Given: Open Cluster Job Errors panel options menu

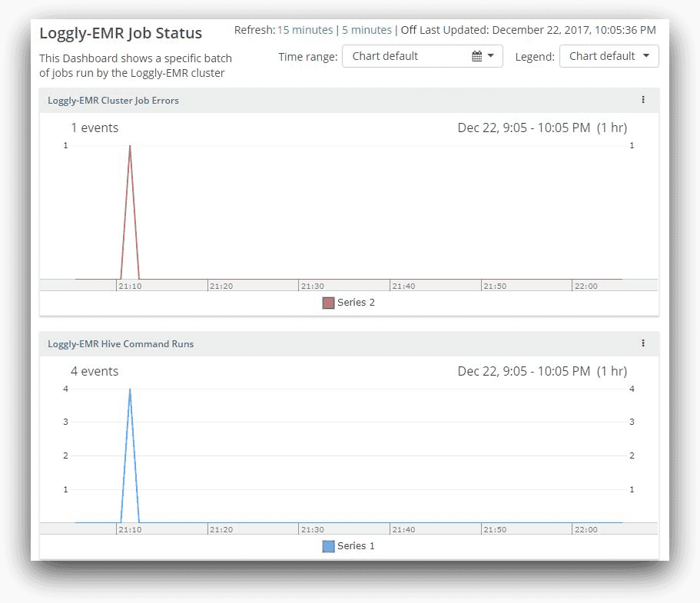Looking at the screenshot, I should pyautogui.click(x=643, y=100).
